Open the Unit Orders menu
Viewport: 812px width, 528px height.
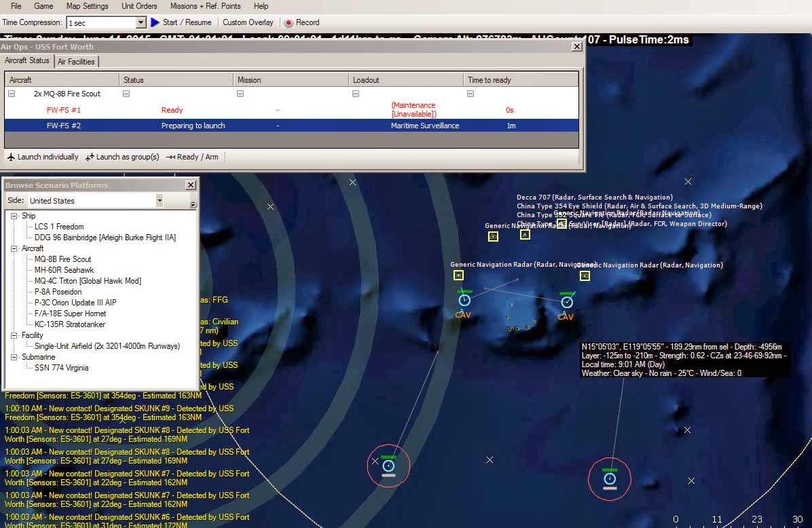point(139,6)
